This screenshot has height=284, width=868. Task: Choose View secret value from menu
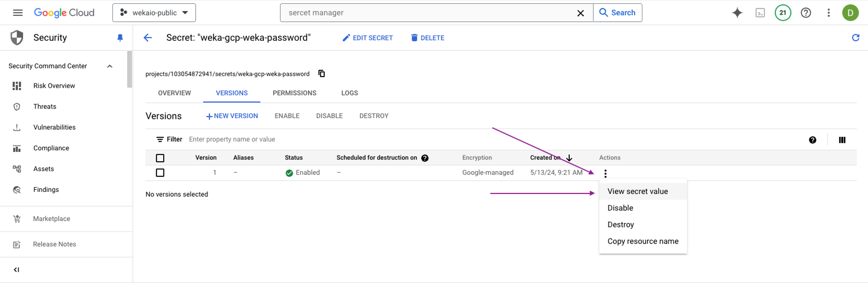click(637, 192)
